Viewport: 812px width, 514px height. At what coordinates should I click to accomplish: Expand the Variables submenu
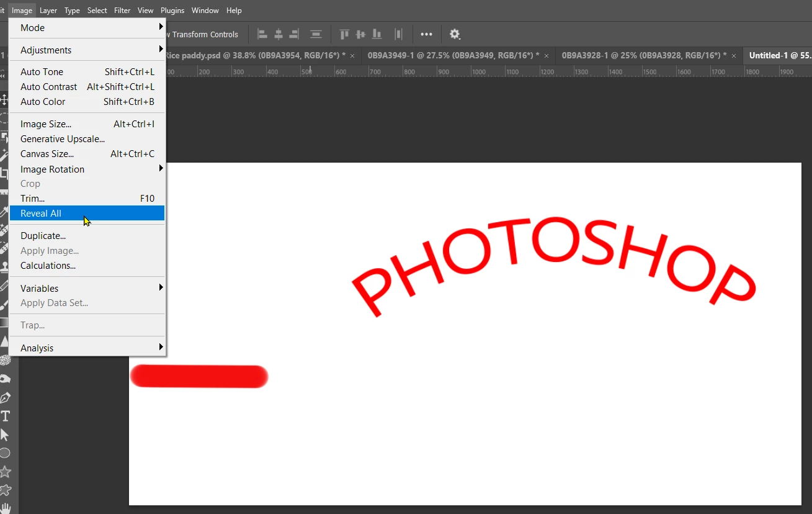click(x=87, y=288)
